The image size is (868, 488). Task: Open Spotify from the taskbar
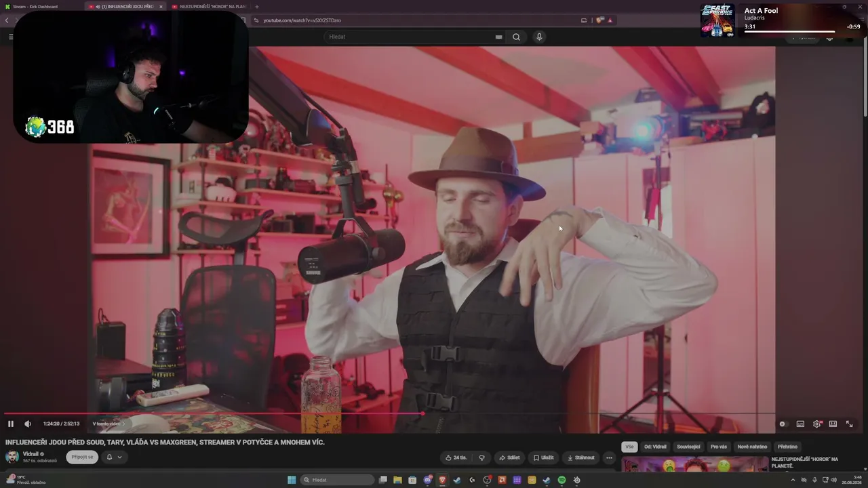click(561, 480)
